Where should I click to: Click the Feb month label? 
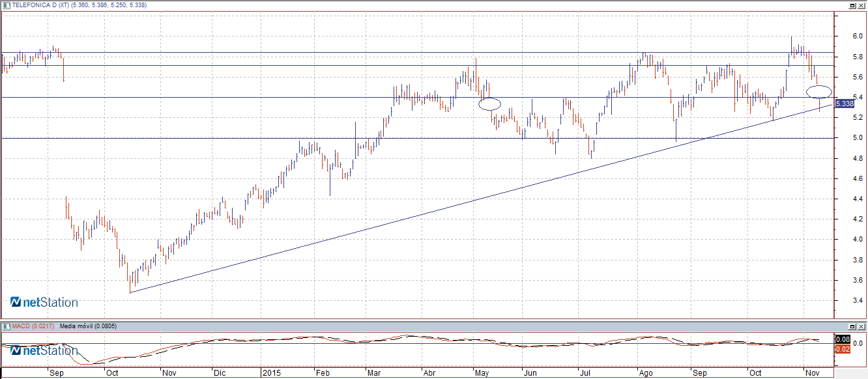pos(322,374)
